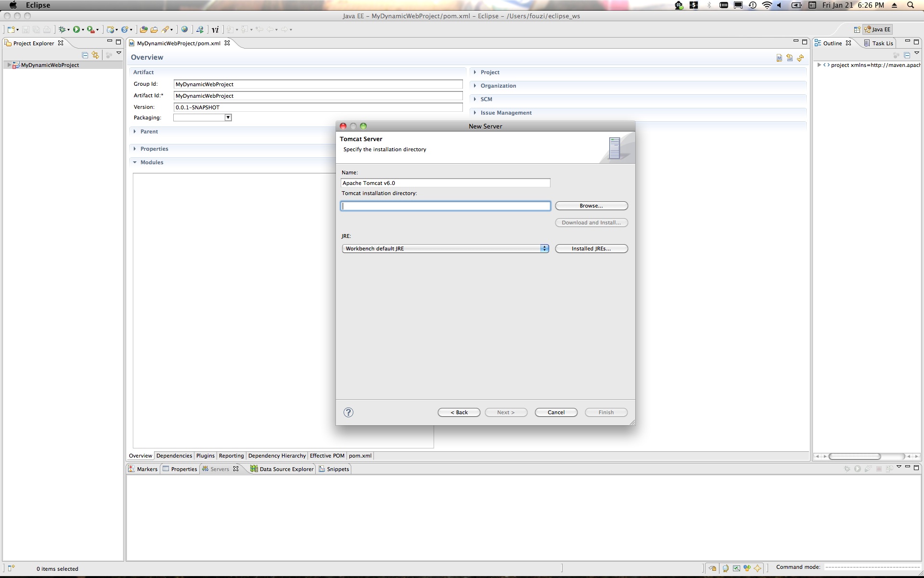Expand the SCM section
The height and width of the screenshot is (578, 924).
475,99
